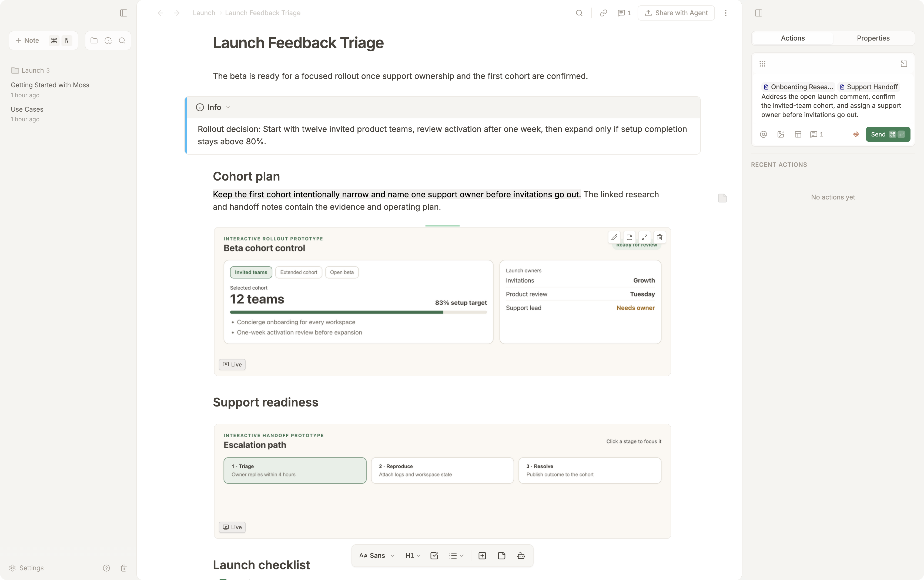This screenshot has height=580, width=924.
Task: Open the Getting Started with Moss note
Action: [50, 90]
